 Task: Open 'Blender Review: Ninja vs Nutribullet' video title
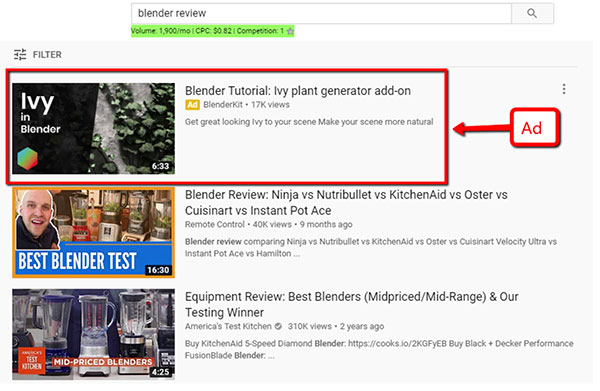pyautogui.click(x=346, y=203)
